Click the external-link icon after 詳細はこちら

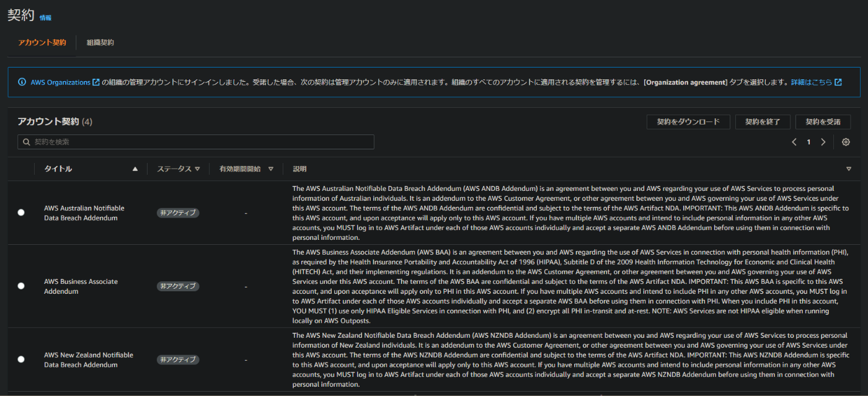click(x=838, y=82)
